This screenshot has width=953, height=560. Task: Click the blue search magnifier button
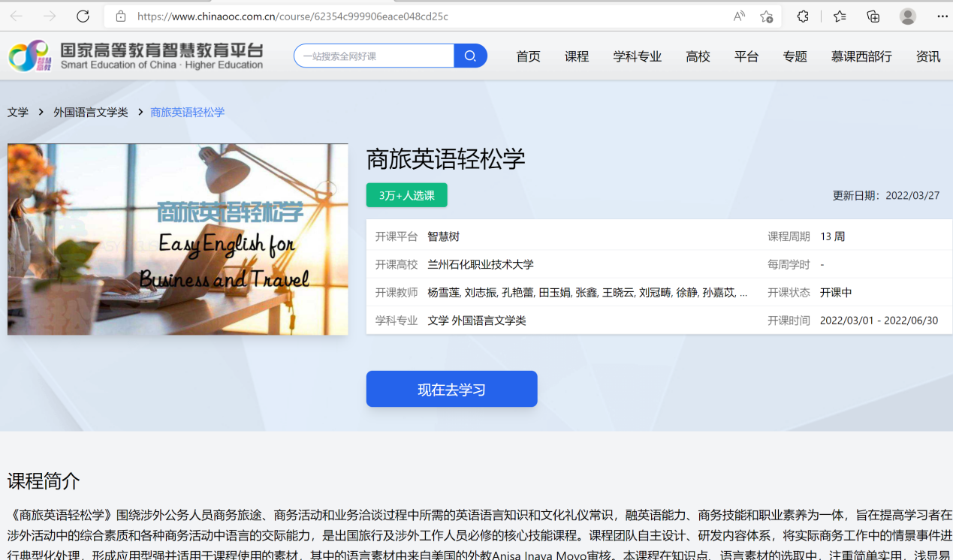470,56
